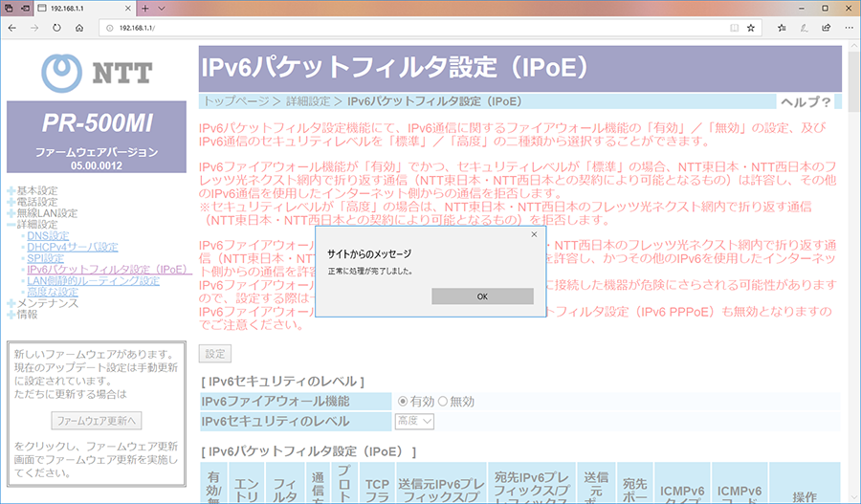
Task: Click the share icon in the toolbar
Action: pyautogui.click(x=826, y=28)
